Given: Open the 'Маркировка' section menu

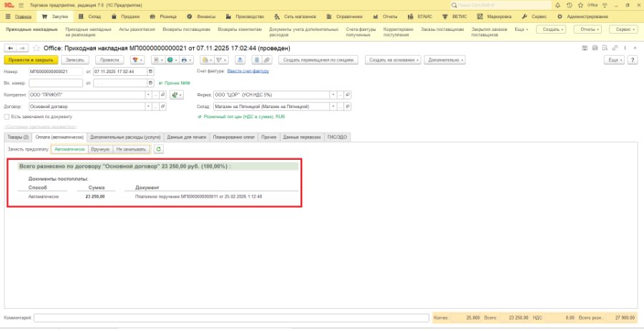Looking at the screenshot, I should coord(494,17).
